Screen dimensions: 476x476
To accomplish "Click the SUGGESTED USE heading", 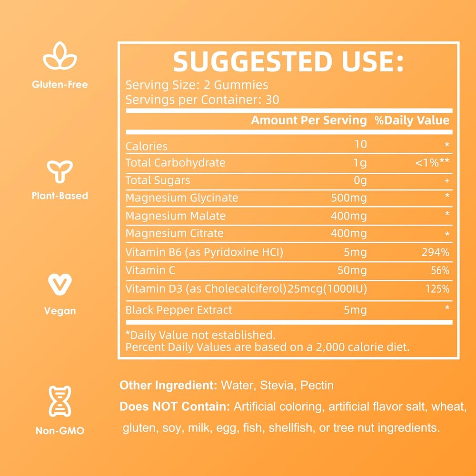I will [x=288, y=61].
